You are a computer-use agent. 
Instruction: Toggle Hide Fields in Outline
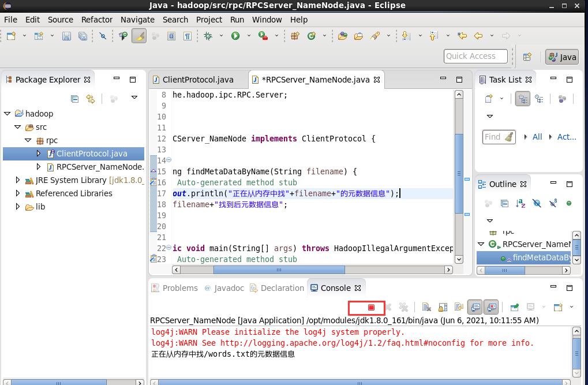(x=537, y=203)
